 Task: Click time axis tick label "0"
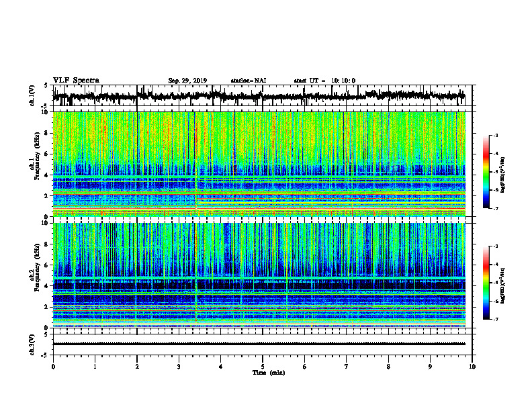53,367
